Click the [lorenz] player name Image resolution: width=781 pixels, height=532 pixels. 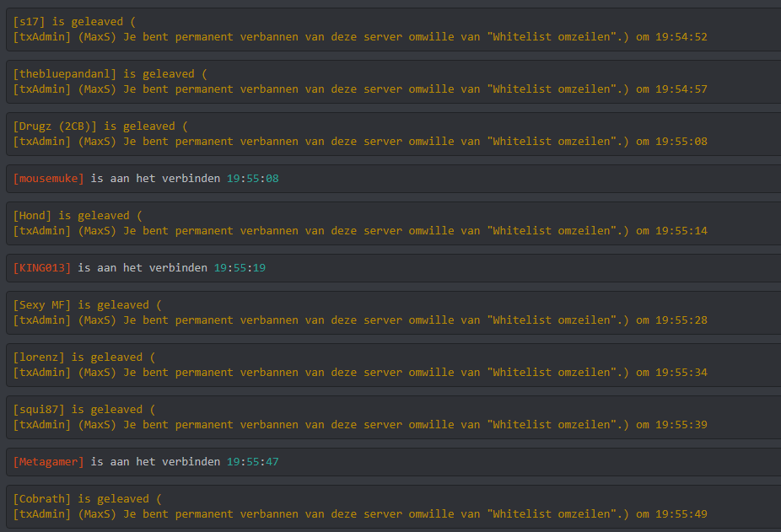coord(39,357)
